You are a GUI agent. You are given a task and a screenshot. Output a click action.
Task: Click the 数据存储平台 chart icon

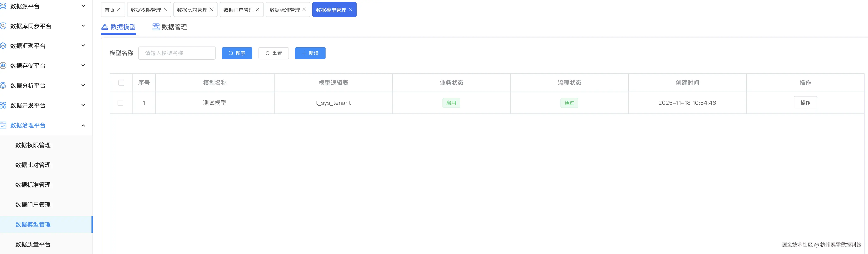3,66
